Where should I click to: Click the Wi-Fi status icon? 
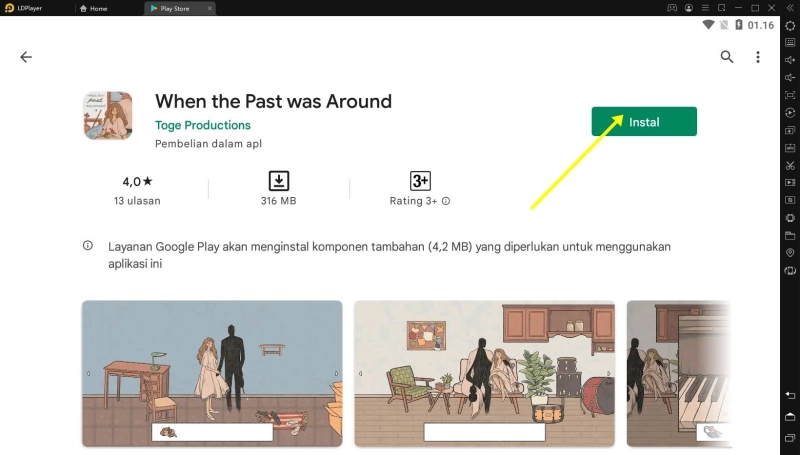(x=708, y=25)
